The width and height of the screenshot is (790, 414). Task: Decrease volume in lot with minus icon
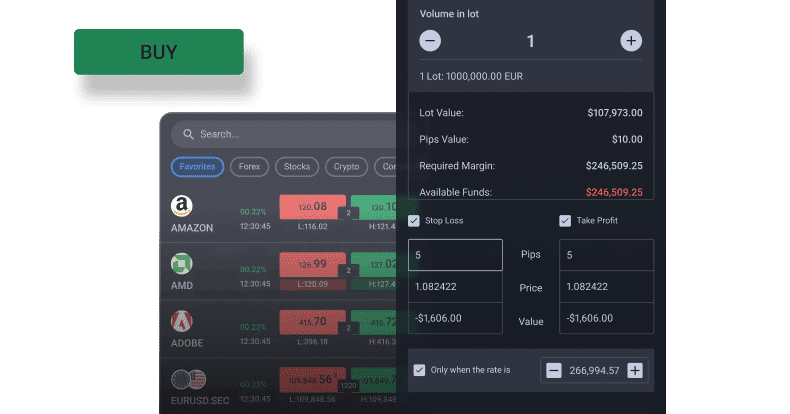click(x=430, y=41)
